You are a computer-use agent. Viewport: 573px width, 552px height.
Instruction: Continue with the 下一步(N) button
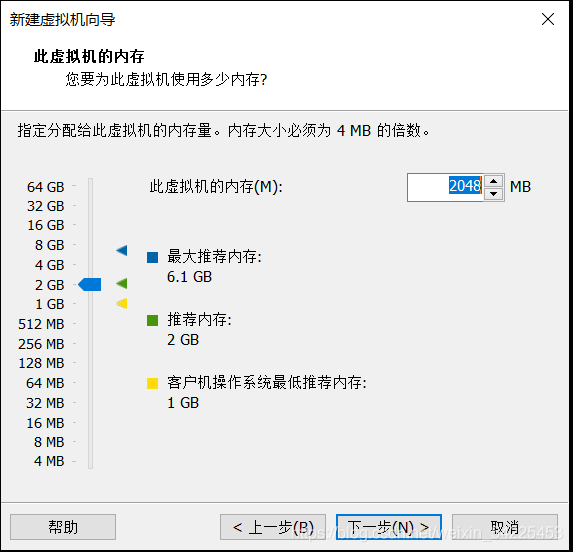(x=389, y=527)
